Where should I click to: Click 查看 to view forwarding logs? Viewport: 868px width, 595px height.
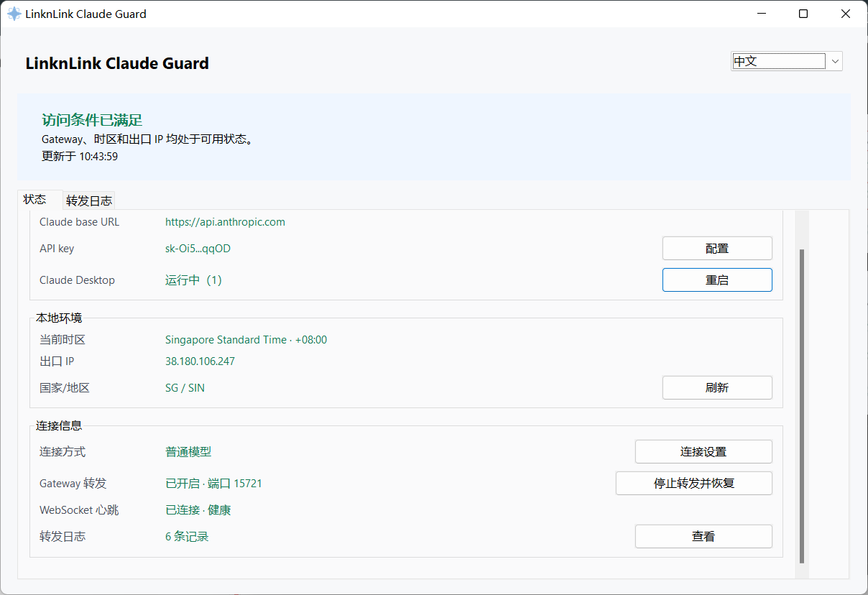point(703,536)
